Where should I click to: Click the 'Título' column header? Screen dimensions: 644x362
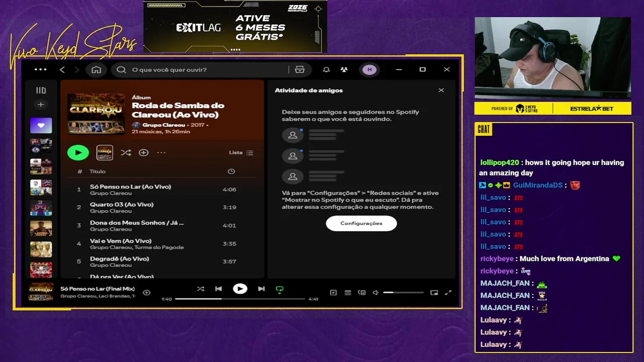point(98,171)
